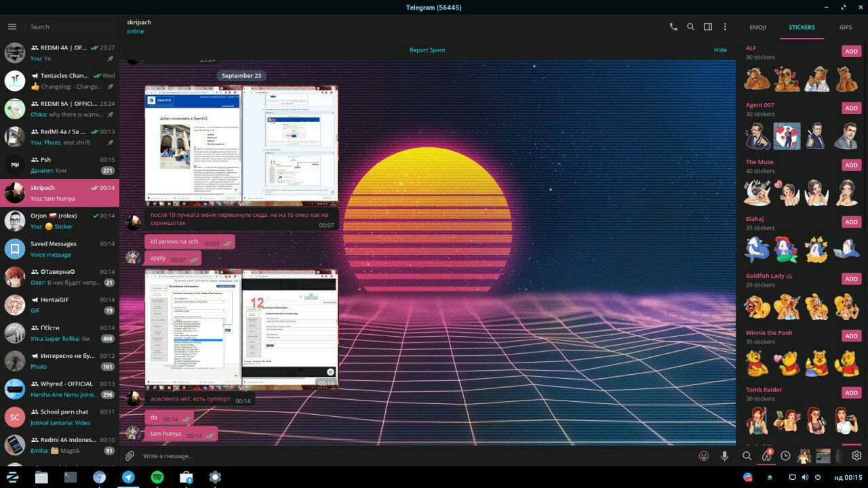868x488 pixels.
Task: Open the Saved Messages chat
Action: pyautogui.click(x=60, y=249)
